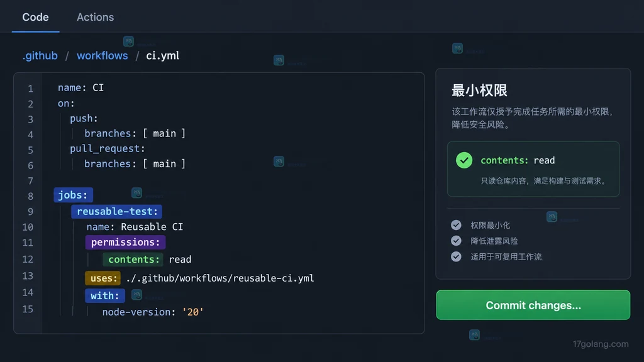Screen dimensions: 644x362
Task: Click the push: key on line 3
Action: [x=84, y=119]
